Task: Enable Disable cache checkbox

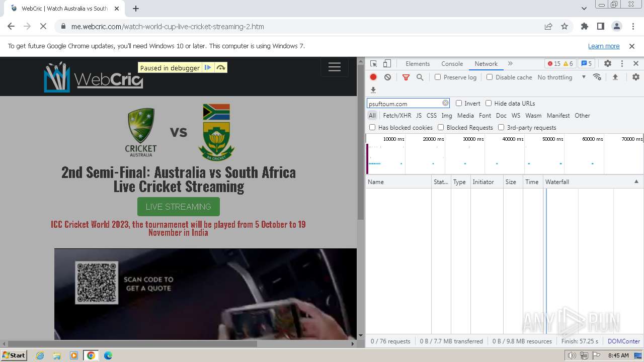Action: point(490,77)
